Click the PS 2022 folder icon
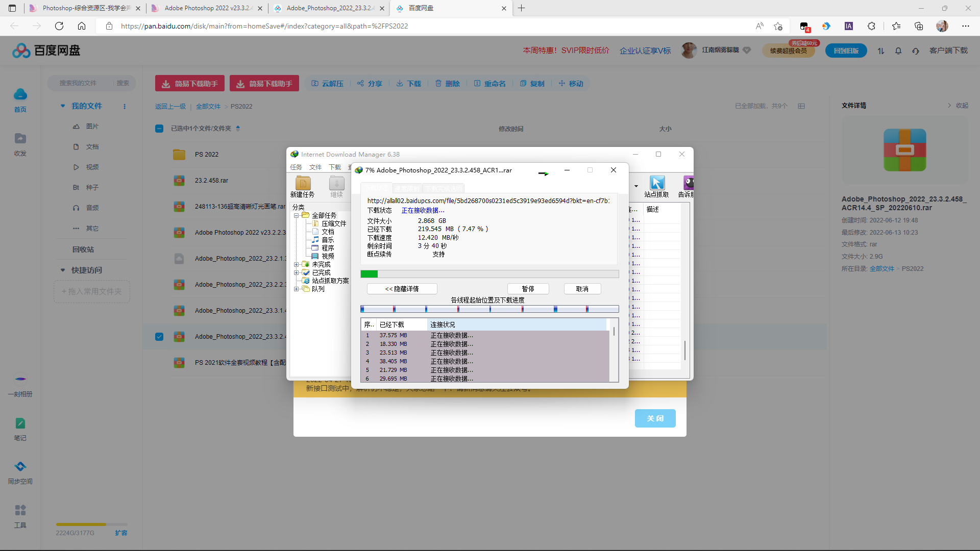The height and width of the screenshot is (551, 980). click(179, 155)
